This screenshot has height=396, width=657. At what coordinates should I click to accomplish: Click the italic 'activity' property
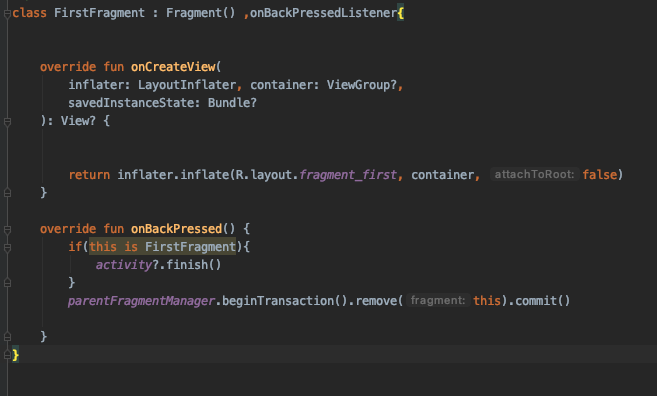[x=124, y=264]
